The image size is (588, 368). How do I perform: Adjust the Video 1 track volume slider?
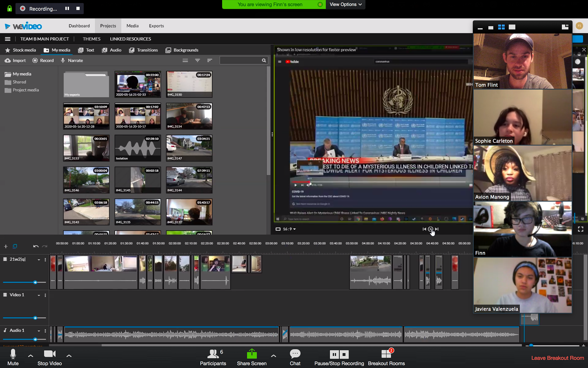tap(35, 318)
